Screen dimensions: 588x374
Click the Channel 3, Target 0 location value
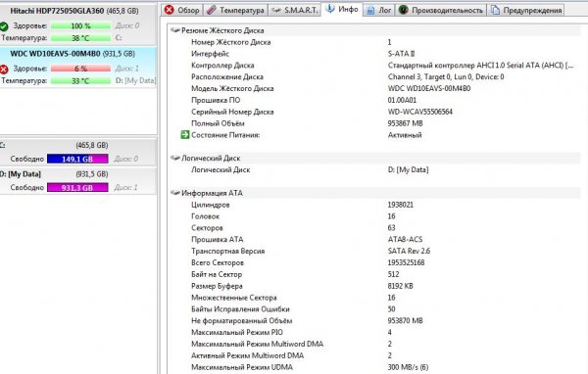pyautogui.click(x=446, y=76)
